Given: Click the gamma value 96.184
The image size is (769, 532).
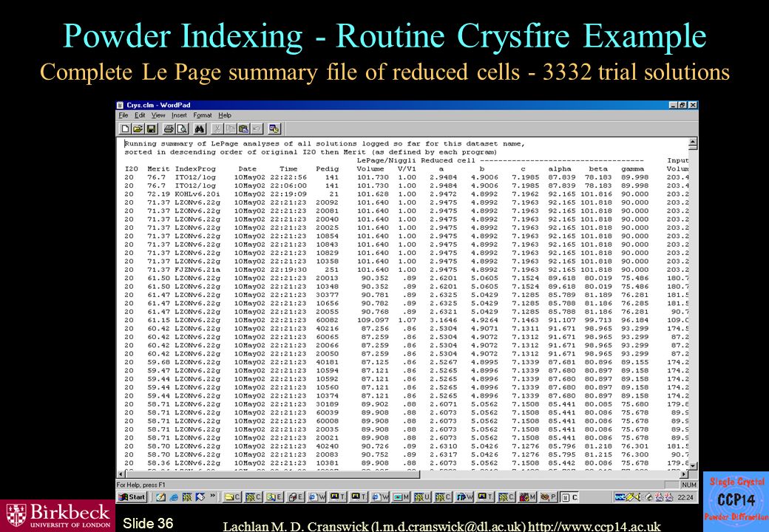Looking at the screenshot, I should 634,320.
